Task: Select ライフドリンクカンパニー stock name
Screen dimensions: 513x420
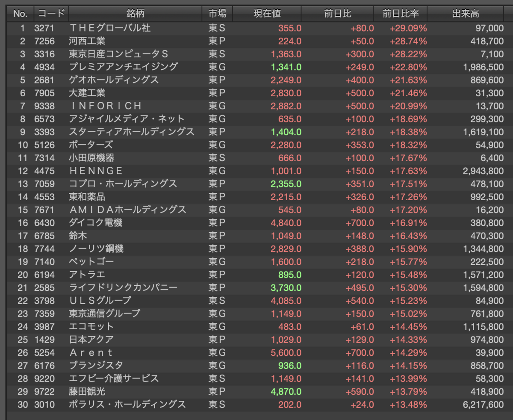Action: pos(123,288)
